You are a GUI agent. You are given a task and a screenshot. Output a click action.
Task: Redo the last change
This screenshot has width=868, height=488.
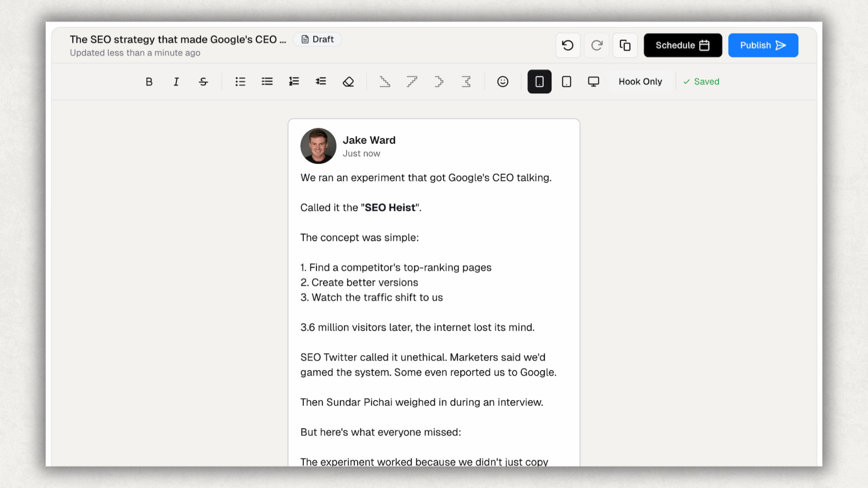(597, 45)
